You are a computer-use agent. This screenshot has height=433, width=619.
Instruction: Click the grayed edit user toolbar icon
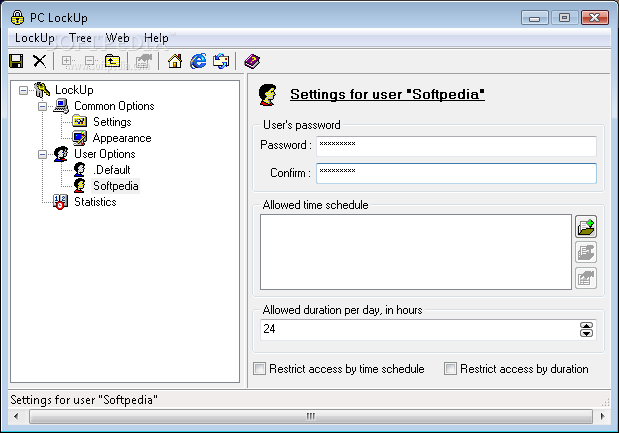(x=143, y=61)
